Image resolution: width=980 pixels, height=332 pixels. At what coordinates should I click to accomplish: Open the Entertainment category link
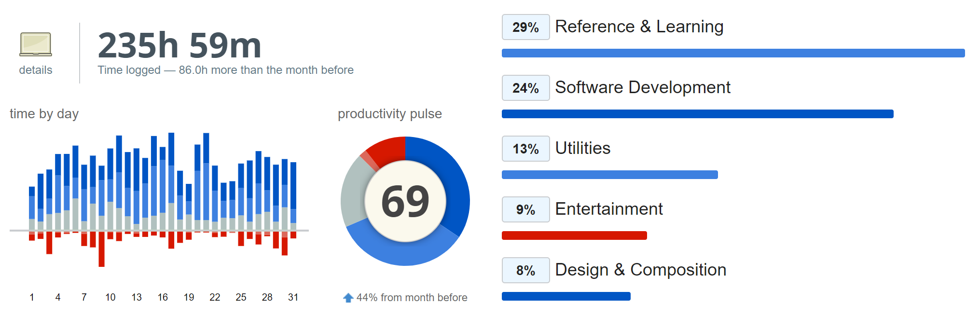pyautogui.click(x=608, y=209)
